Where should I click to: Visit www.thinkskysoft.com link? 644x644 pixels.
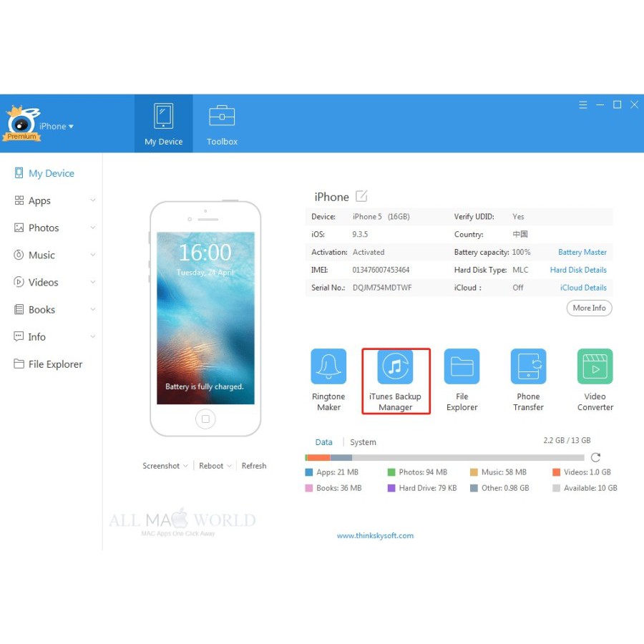coord(375,535)
